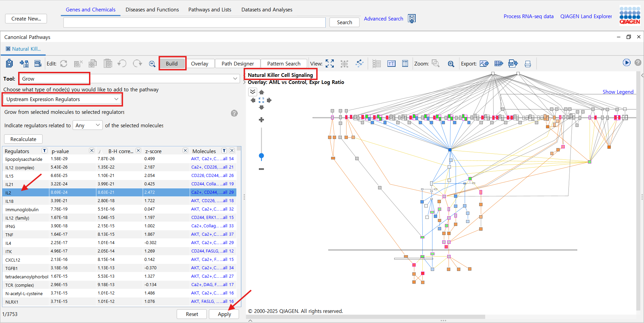Open the QIAGEN Land Explorer link
Image resolution: width=644 pixels, height=323 pixels.
click(x=586, y=16)
